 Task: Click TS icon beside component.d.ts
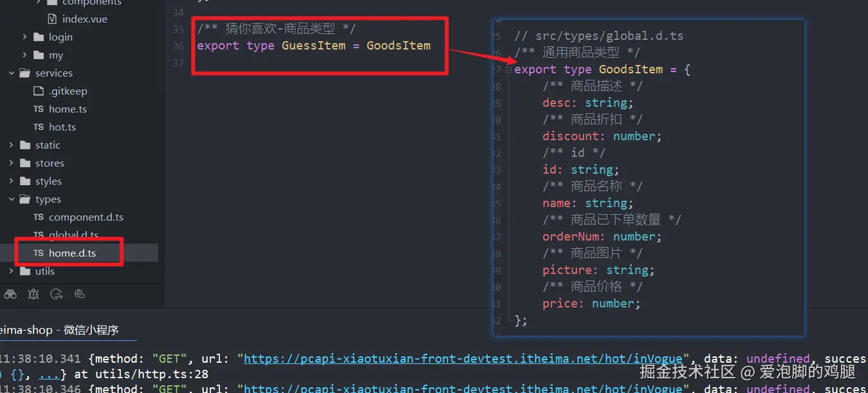click(x=39, y=217)
